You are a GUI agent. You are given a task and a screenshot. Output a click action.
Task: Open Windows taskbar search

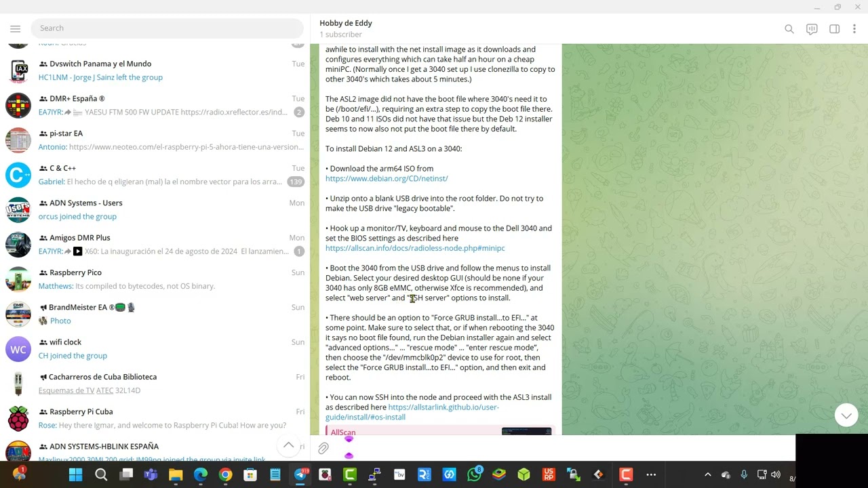point(101,474)
